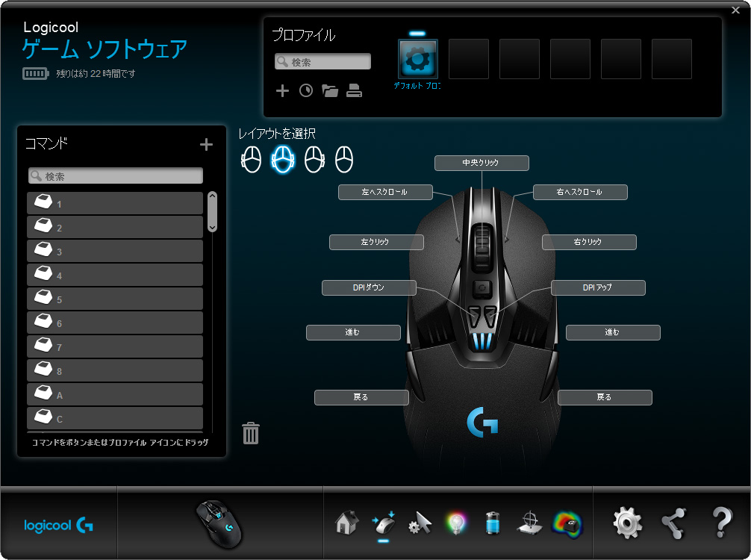Click the 右へスクロール button label
Image resolution: width=751 pixels, height=560 pixels.
pyautogui.click(x=580, y=192)
